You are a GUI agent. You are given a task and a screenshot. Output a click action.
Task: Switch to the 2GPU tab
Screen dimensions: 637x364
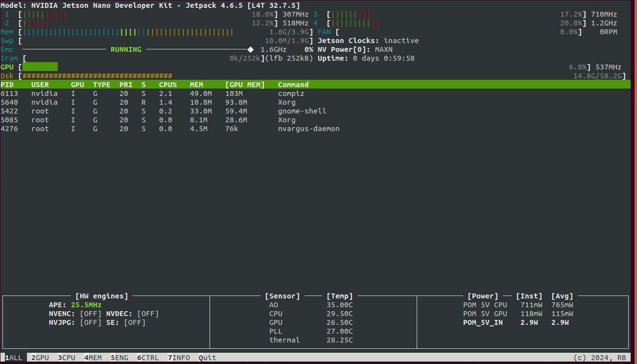[40, 358]
